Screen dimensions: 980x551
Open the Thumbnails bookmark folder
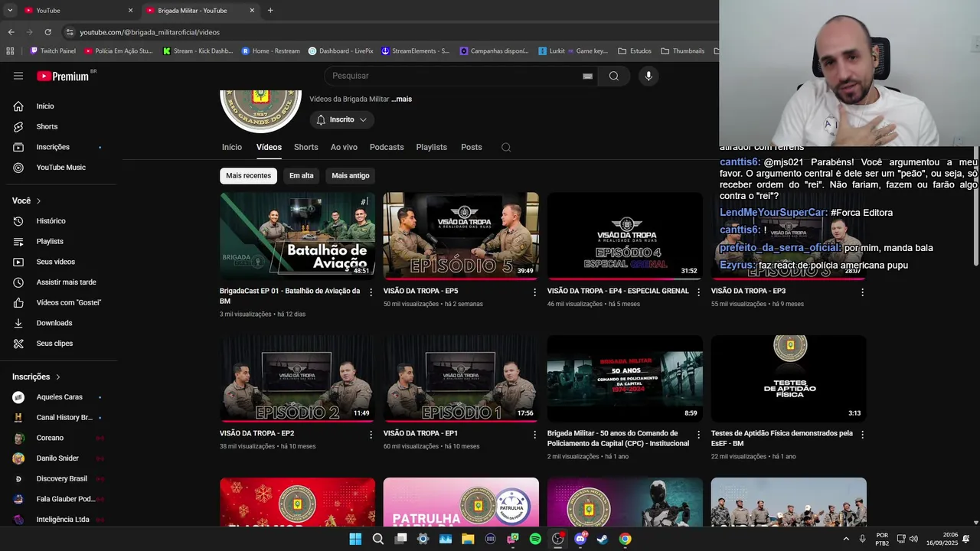[x=683, y=51]
